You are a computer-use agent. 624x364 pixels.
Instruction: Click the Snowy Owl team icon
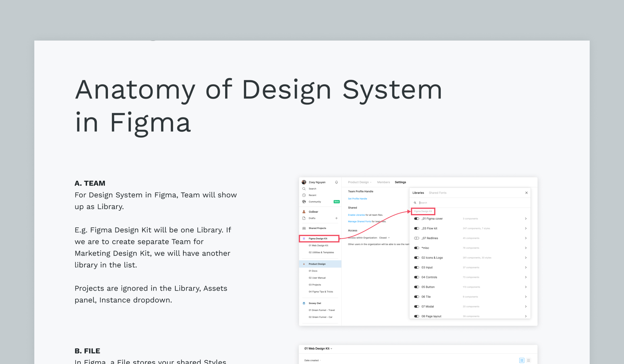[304, 303]
